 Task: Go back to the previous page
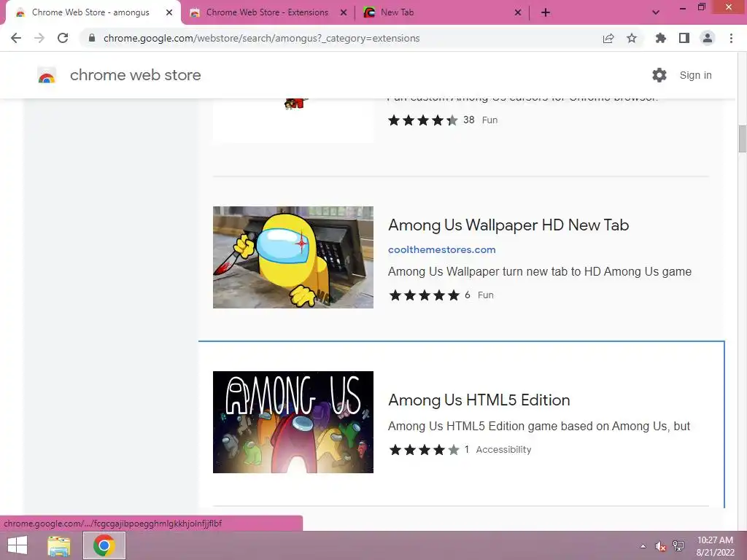click(x=16, y=38)
